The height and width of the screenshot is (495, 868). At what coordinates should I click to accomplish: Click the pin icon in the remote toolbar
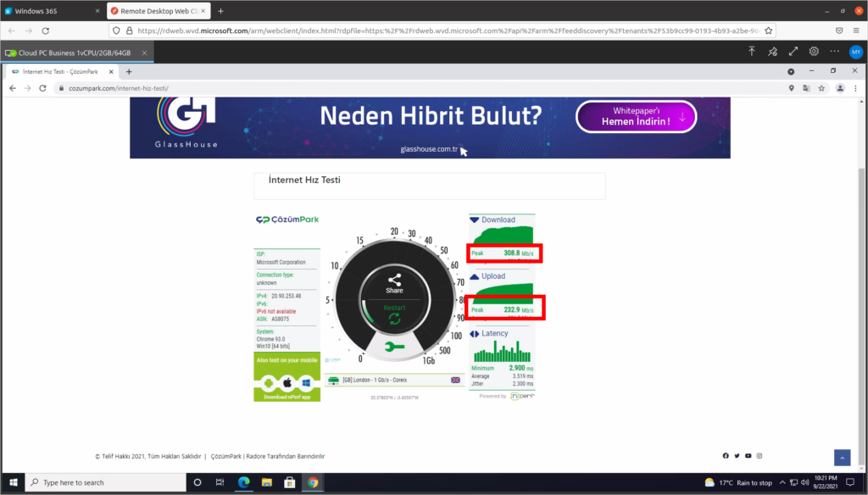[x=773, y=52]
